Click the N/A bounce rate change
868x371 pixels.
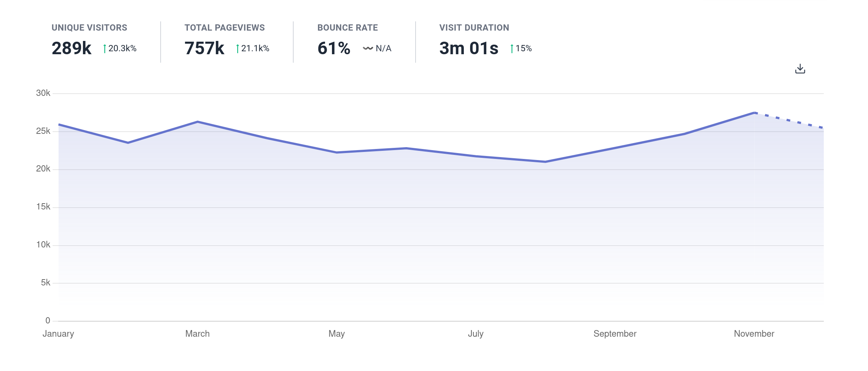point(377,48)
